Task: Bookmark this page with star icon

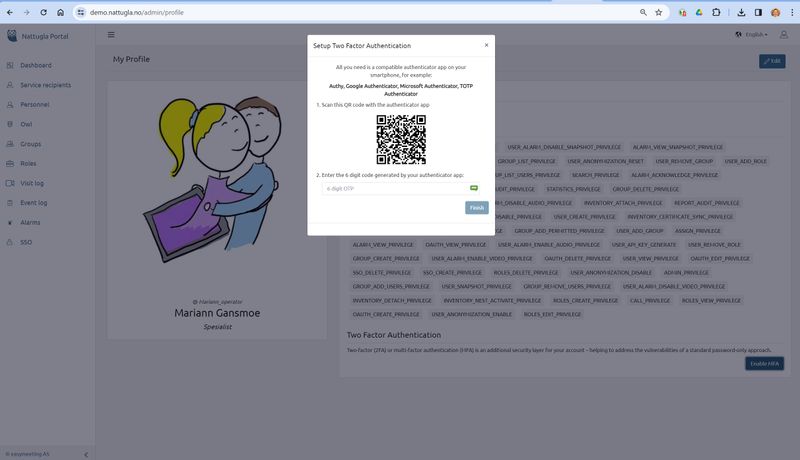Action: coord(659,13)
